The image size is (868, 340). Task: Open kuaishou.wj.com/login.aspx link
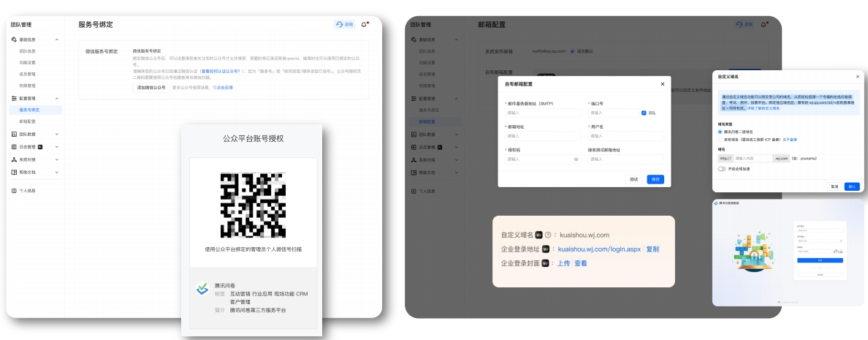tap(600, 249)
